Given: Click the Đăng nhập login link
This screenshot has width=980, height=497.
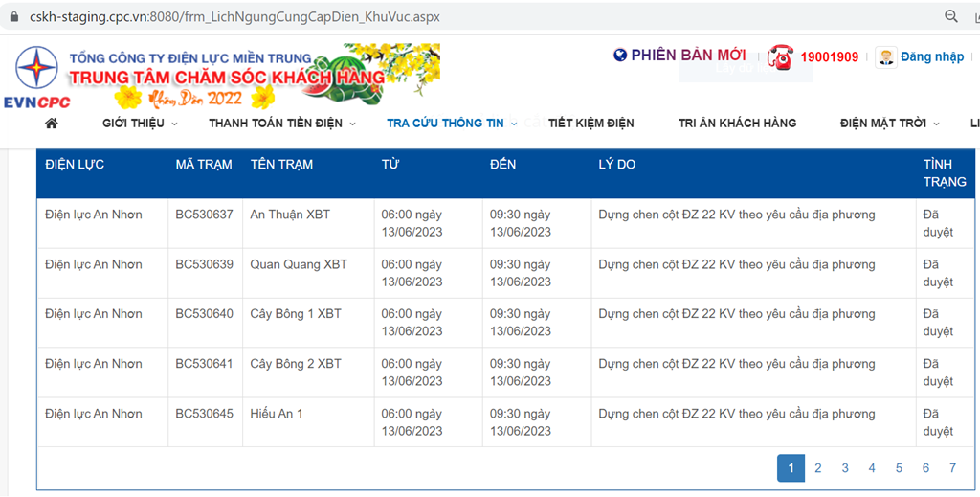Looking at the screenshot, I should 932,56.
